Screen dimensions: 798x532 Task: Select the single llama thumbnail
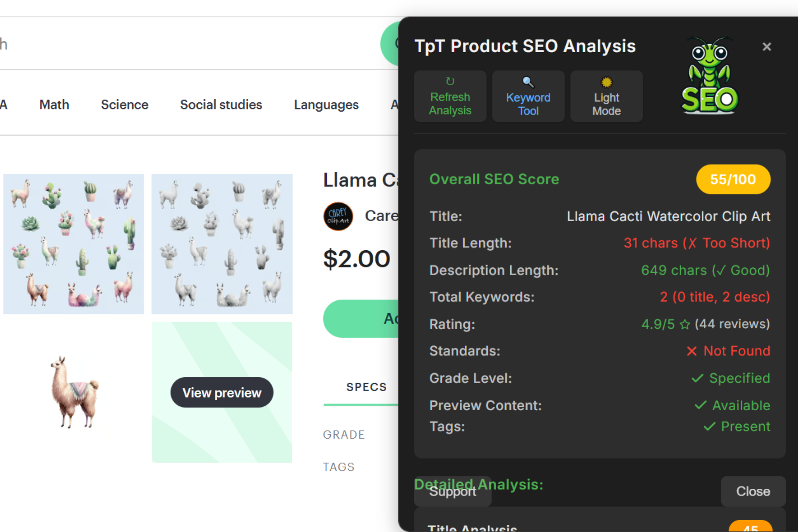[73, 392]
